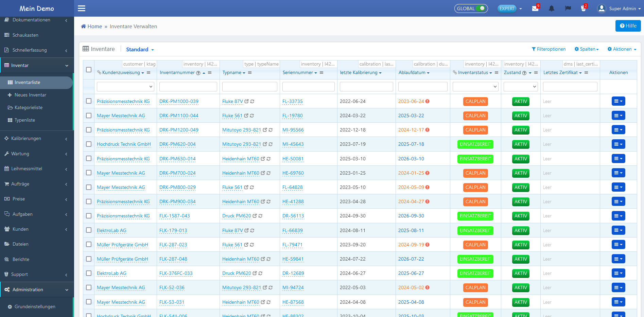
Task: Toggle the GLOBAL switch
Action: click(480, 8)
